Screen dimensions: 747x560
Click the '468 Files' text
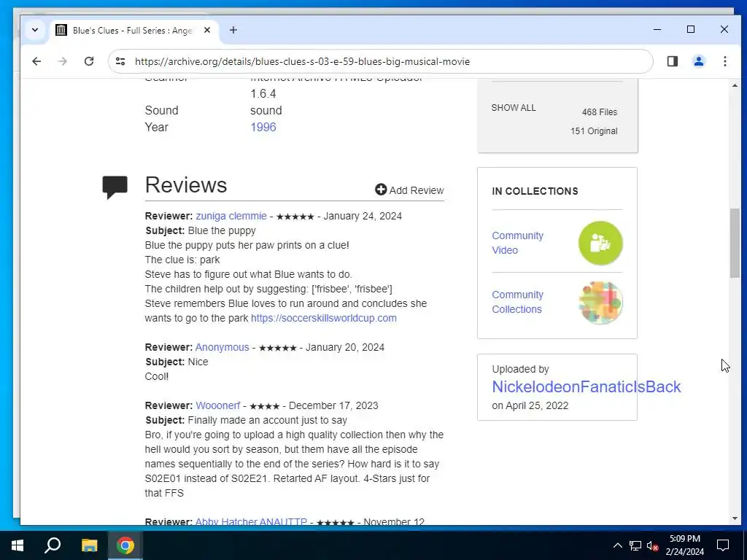coord(600,112)
